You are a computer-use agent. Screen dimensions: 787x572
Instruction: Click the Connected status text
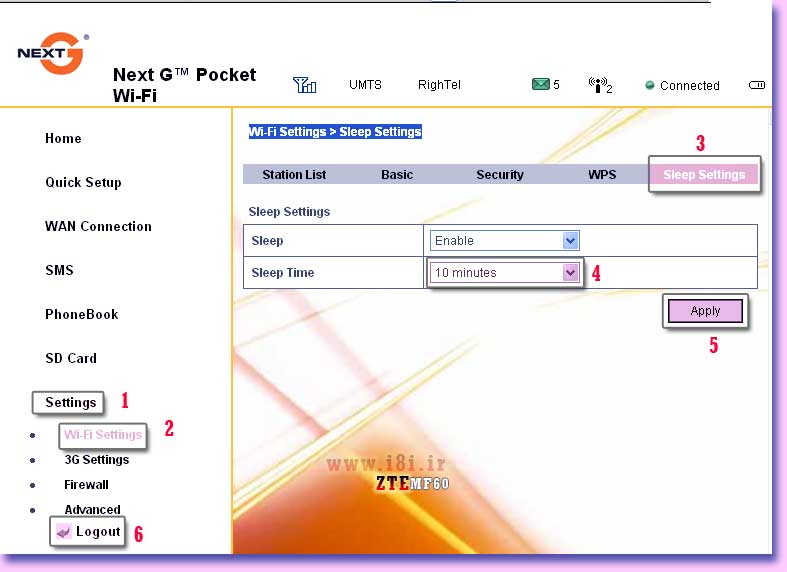click(x=690, y=86)
